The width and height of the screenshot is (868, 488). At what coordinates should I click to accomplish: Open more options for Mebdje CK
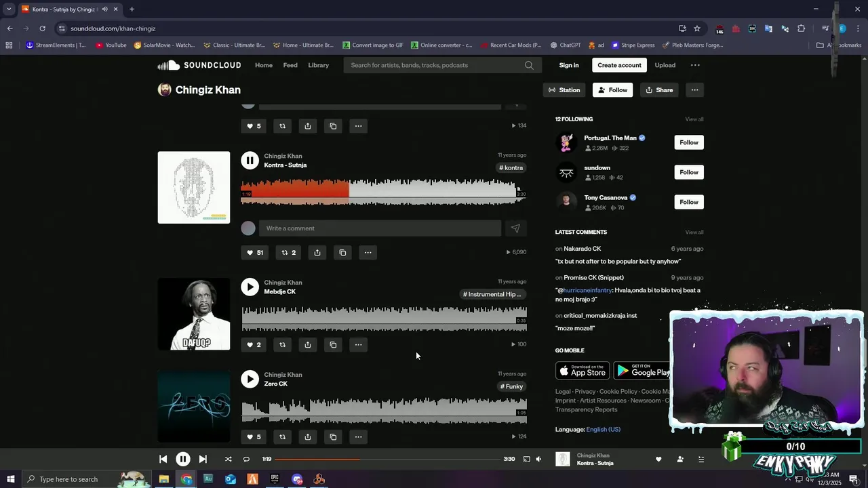pyautogui.click(x=358, y=345)
